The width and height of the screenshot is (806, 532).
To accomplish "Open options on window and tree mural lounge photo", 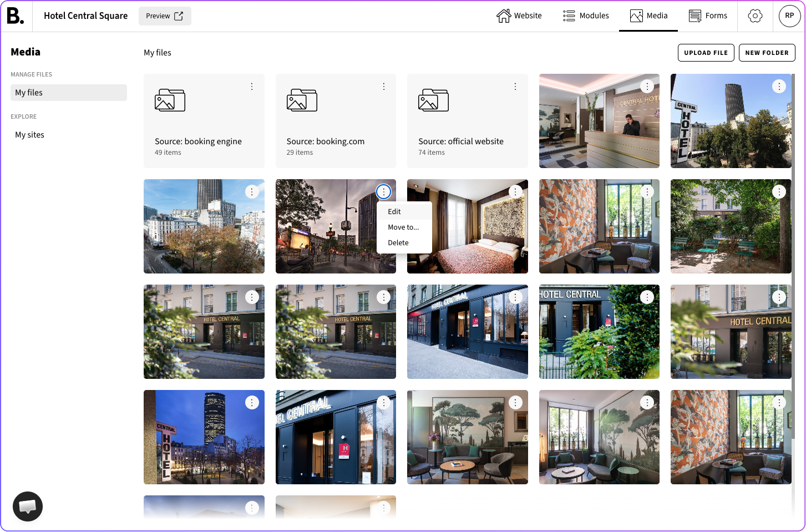I will click(x=647, y=403).
